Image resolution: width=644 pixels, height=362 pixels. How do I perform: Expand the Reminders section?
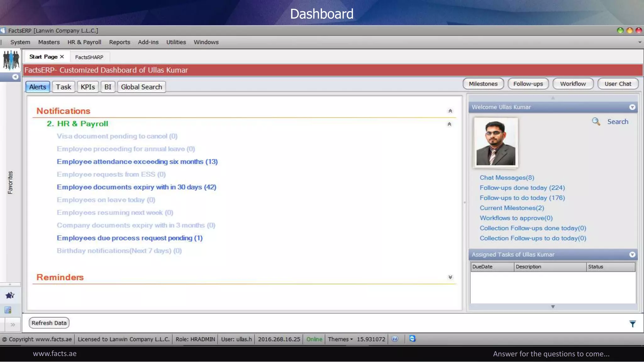pos(450,277)
